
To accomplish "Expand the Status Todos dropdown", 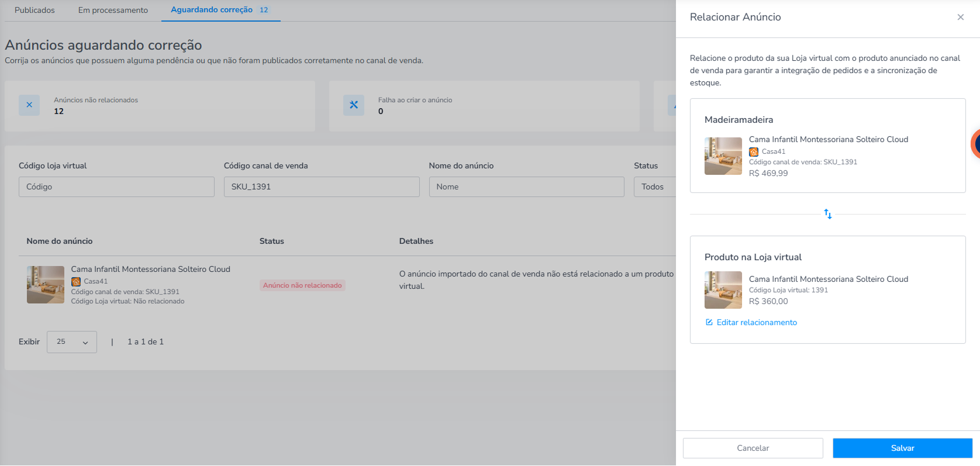I will pos(655,187).
